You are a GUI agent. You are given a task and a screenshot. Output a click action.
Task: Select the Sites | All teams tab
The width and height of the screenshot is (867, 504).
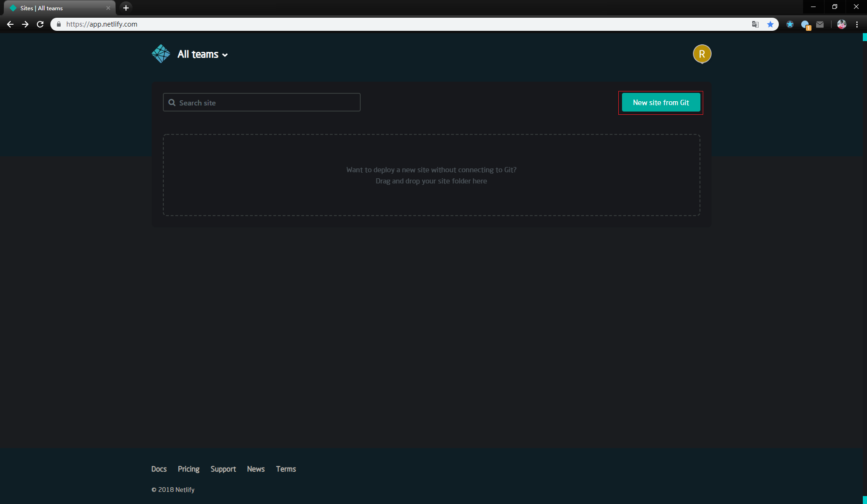(60, 8)
